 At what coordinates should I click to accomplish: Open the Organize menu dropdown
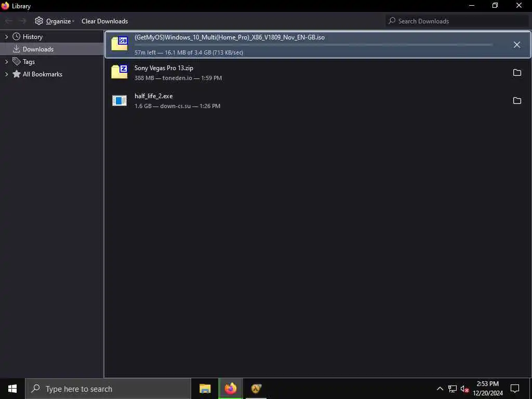pyautogui.click(x=54, y=21)
